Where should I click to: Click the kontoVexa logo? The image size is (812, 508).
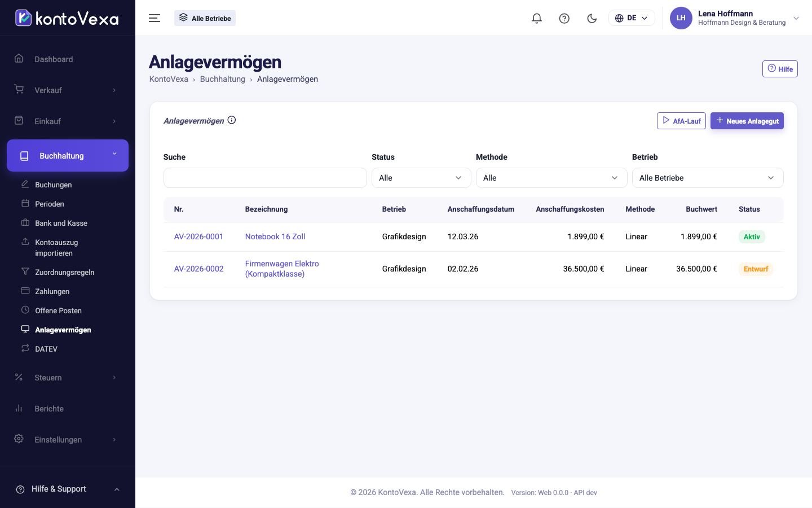67,18
